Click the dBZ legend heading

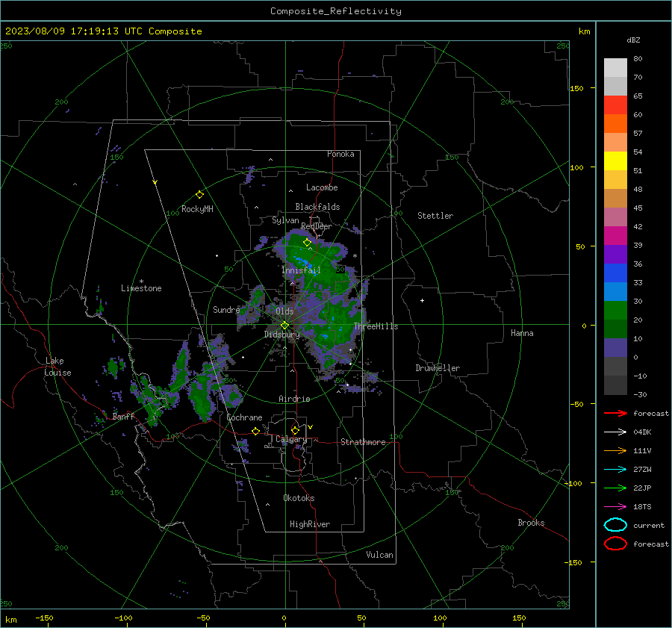pos(633,40)
